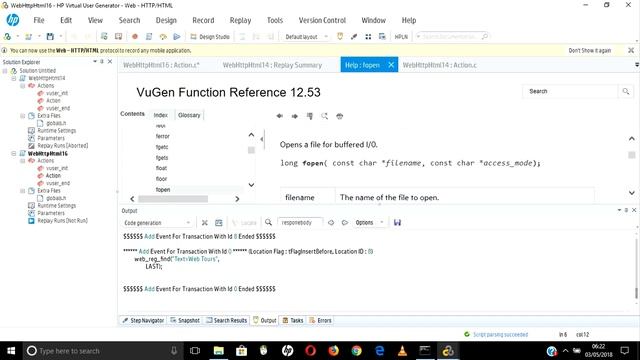Click the red Record button in toolbar
The image size is (640, 360).
[135, 37]
